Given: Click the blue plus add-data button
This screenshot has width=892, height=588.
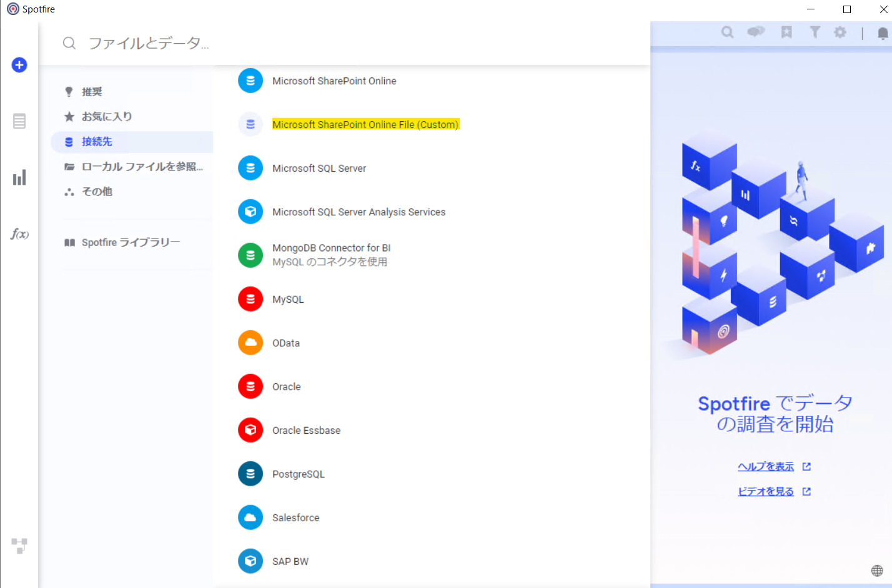Looking at the screenshot, I should point(19,65).
